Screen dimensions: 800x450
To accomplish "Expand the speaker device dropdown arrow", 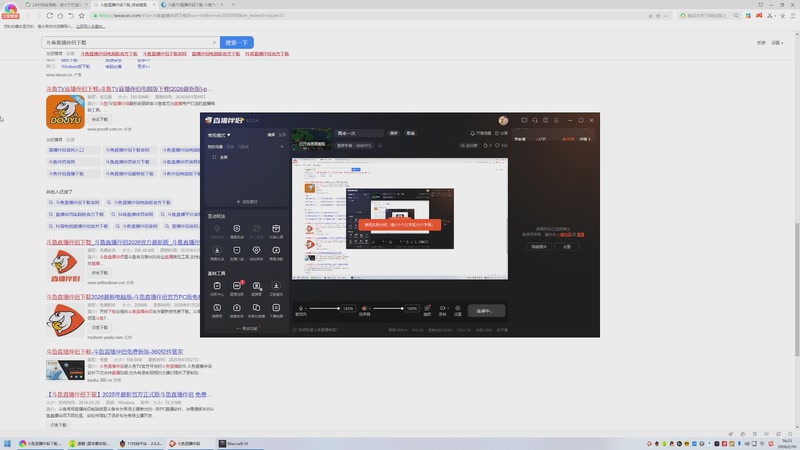I will coord(369,308).
